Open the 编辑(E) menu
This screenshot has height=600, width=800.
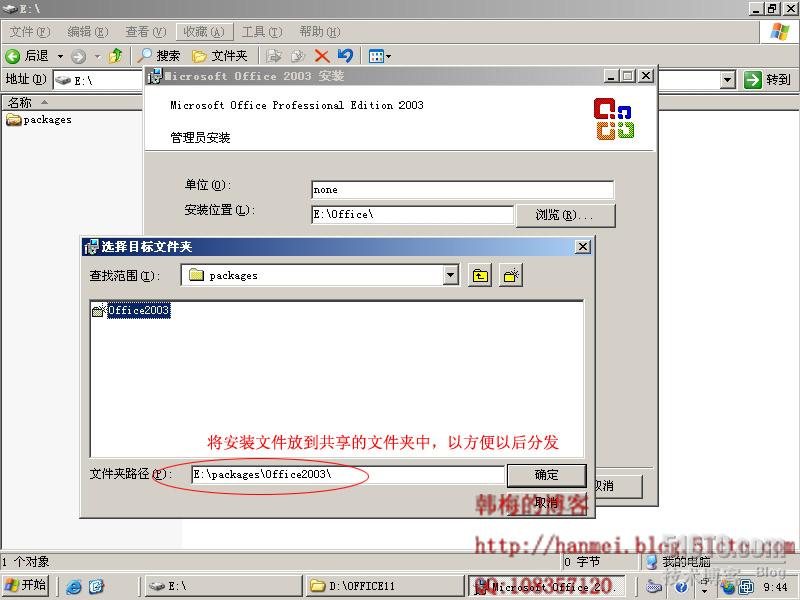(88, 32)
